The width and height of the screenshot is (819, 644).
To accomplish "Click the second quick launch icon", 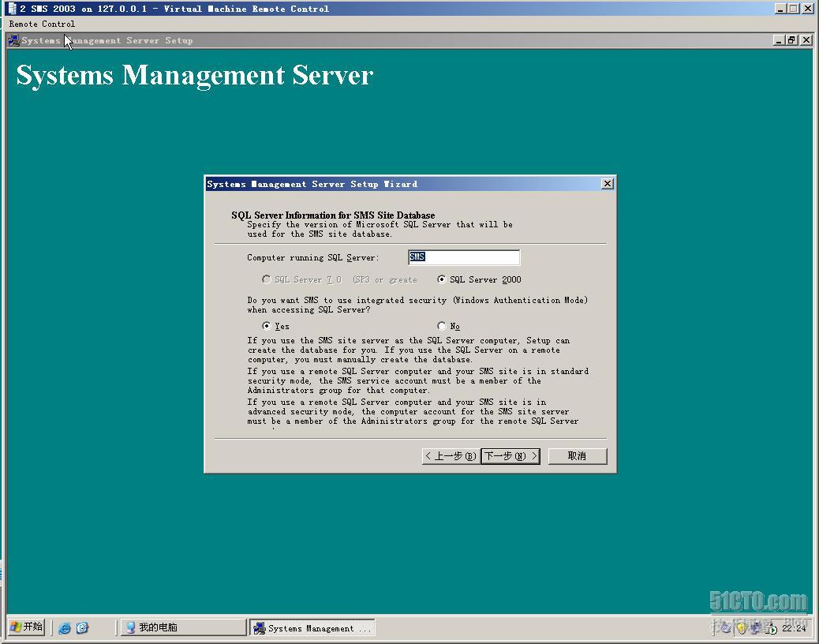I will coord(83,627).
